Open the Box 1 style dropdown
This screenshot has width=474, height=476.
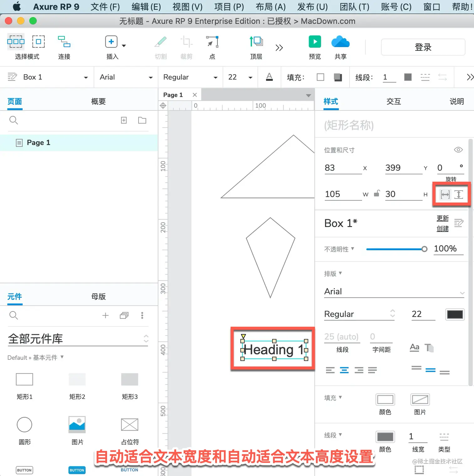click(x=86, y=77)
